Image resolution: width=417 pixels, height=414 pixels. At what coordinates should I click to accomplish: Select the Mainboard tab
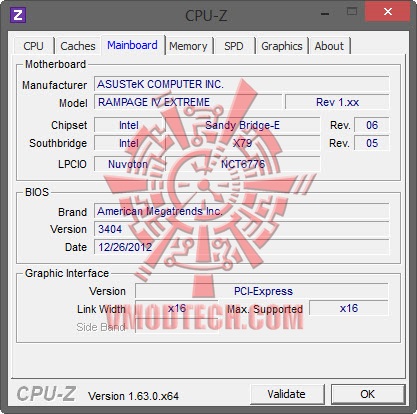click(x=132, y=45)
